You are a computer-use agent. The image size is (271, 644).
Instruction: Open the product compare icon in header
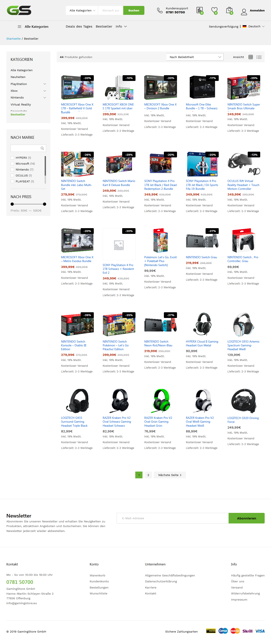[199, 10]
